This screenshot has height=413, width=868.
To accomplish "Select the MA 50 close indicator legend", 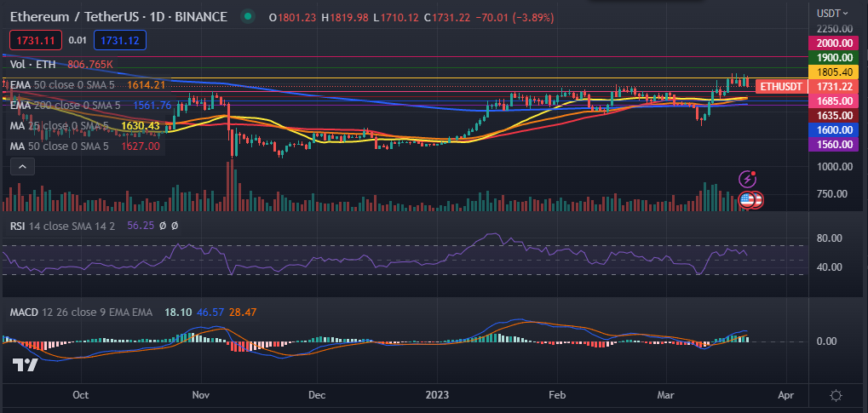I will click(x=60, y=146).
